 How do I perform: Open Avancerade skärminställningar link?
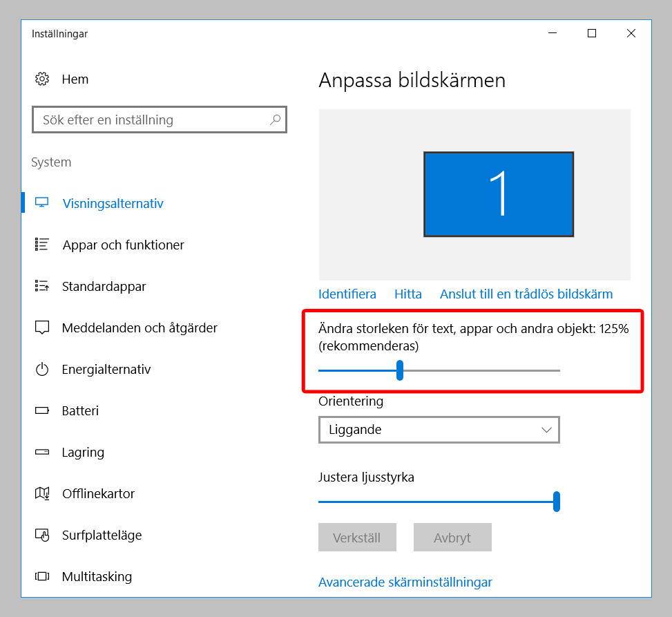click(x=405, y=582)
